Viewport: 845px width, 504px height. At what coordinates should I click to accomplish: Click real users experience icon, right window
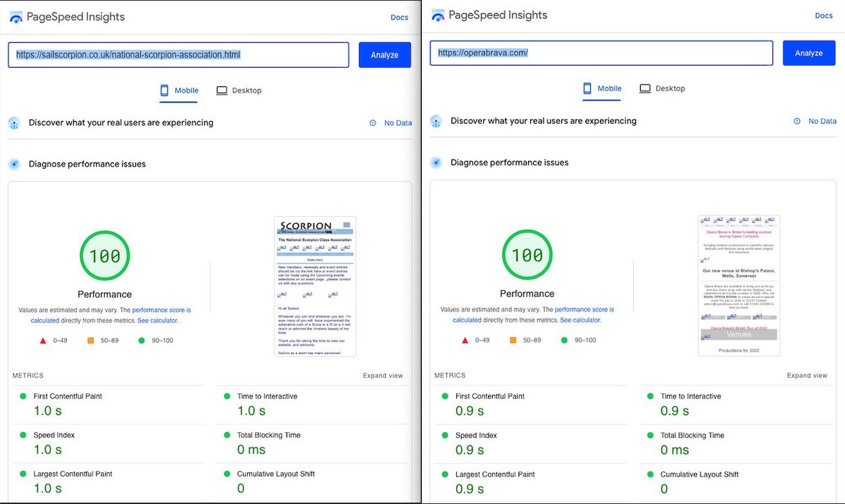tap(437, 121)
